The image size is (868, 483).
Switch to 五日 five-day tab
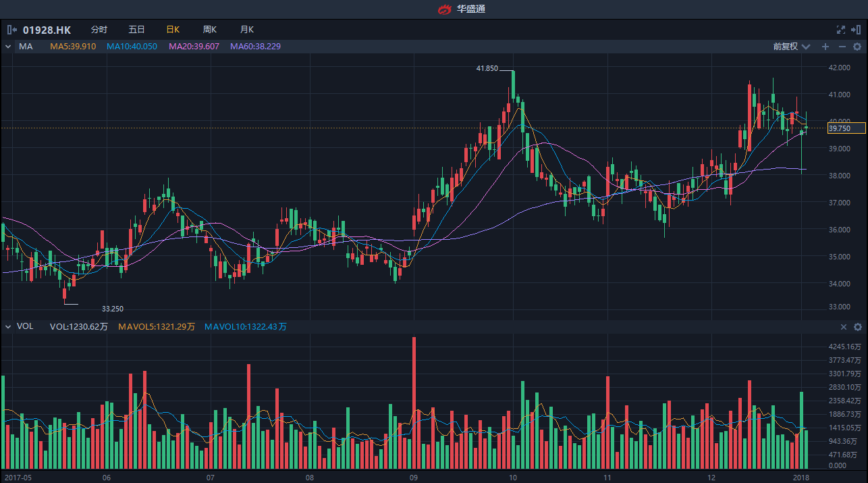[136, 30]
